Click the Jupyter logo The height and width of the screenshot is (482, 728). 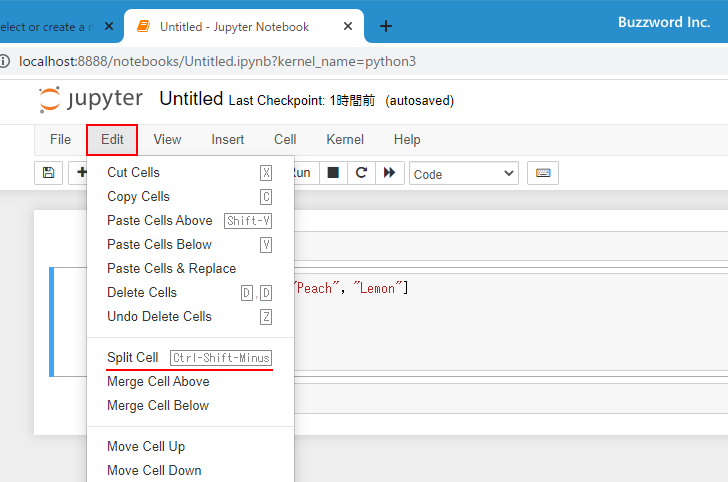pyautogui.click(x=91, y=99)
